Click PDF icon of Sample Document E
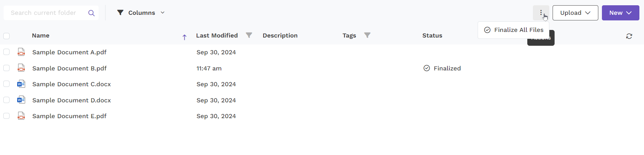This screenshot has height=155, width=644. coord(21,116)
